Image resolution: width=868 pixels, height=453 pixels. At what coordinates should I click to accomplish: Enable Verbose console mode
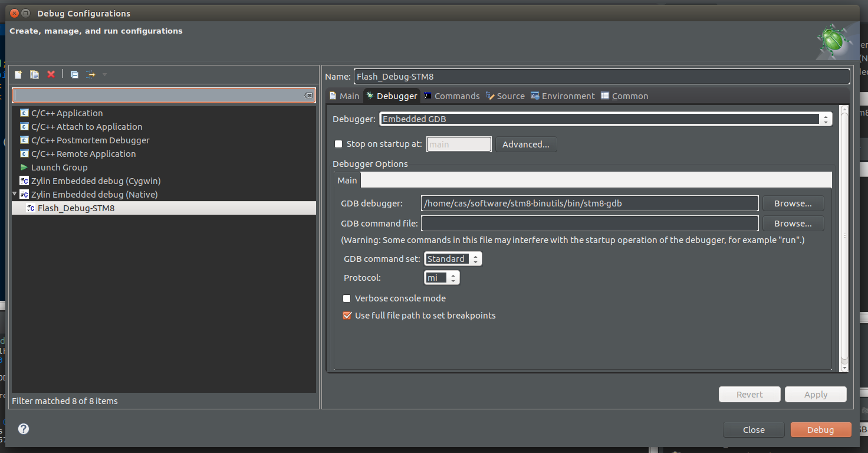point(347,298)
